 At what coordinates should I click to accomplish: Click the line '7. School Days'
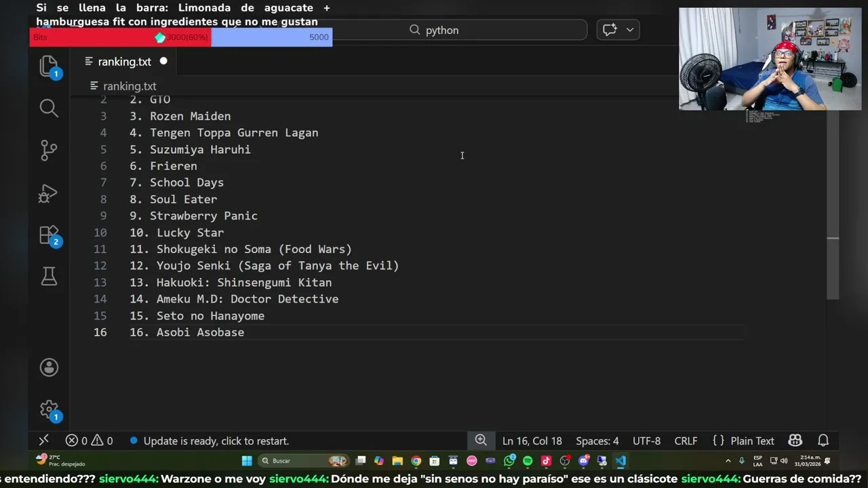(x=176, y=182)
